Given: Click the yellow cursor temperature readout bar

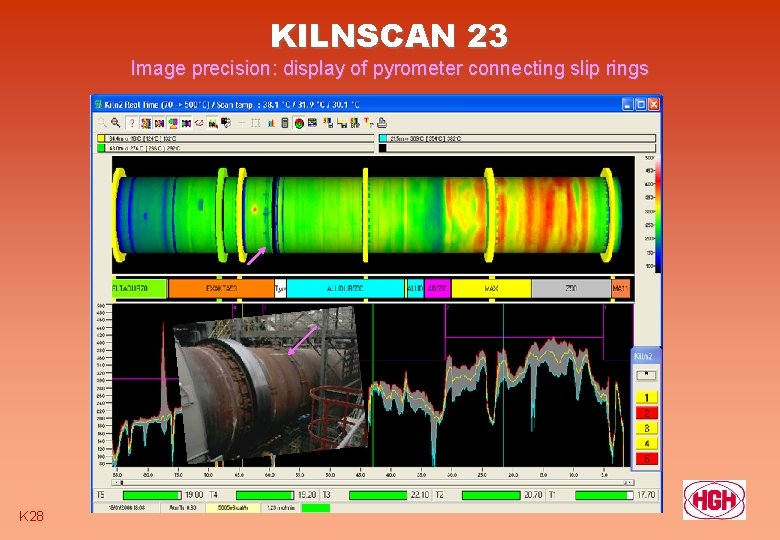Looking at the screenshot, I should tap(240, 139).
